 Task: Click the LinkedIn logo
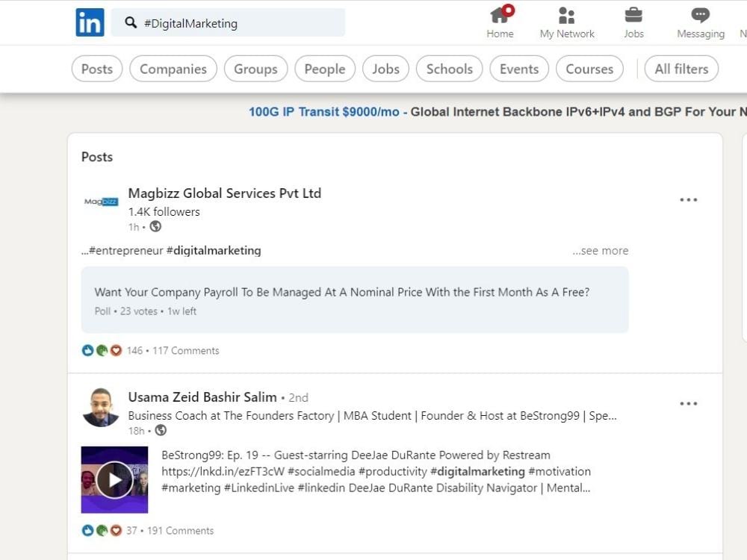point(90,22)
